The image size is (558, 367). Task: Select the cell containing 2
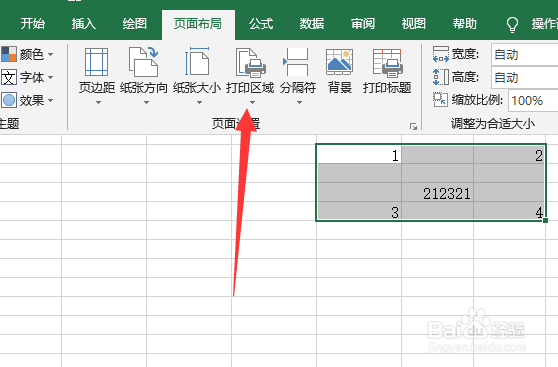coord(509,154)
